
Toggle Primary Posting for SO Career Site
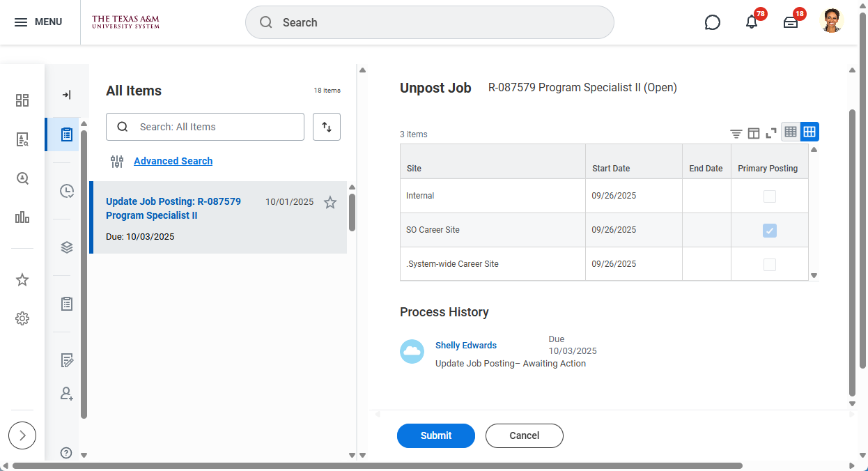pos(769,231)
